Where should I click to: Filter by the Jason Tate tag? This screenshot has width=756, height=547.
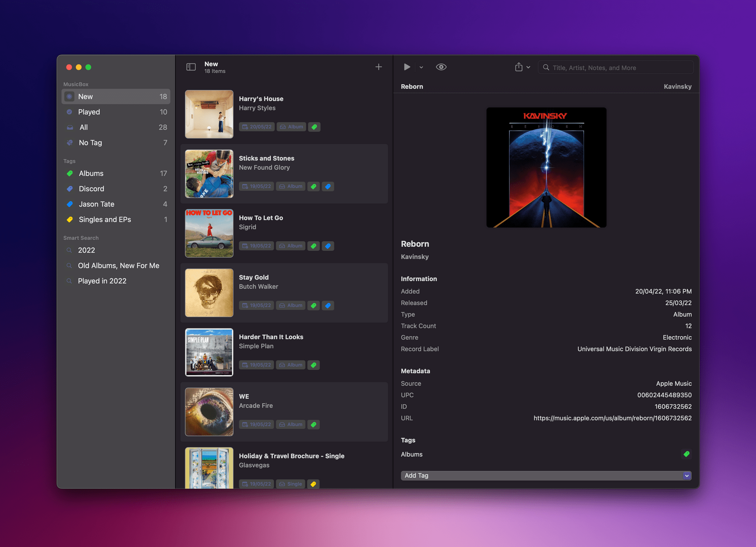click(116, 204)
